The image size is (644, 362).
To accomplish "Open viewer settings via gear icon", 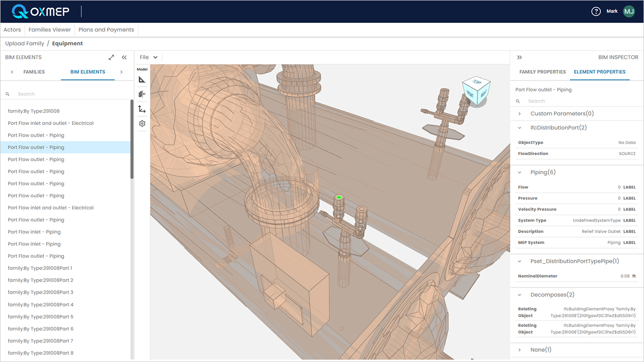I will (142, 123).
